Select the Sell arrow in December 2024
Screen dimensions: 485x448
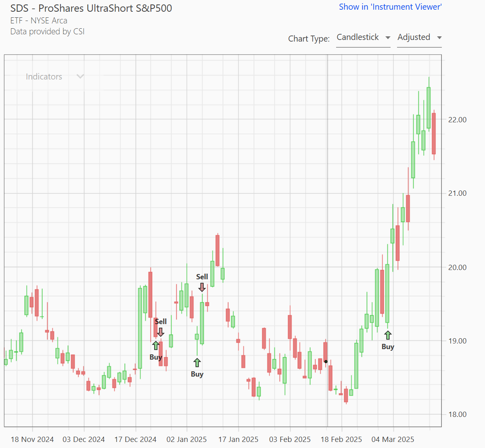click(161, 332)
